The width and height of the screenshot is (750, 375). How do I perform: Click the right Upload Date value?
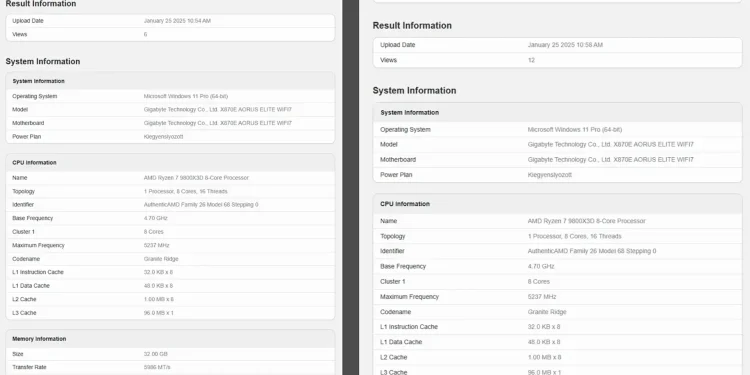coord(565,45)
